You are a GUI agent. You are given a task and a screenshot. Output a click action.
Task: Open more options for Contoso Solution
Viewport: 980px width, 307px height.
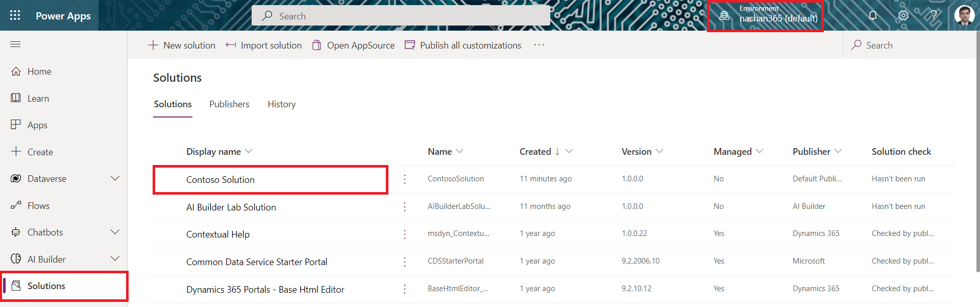(x=405, y=179)
